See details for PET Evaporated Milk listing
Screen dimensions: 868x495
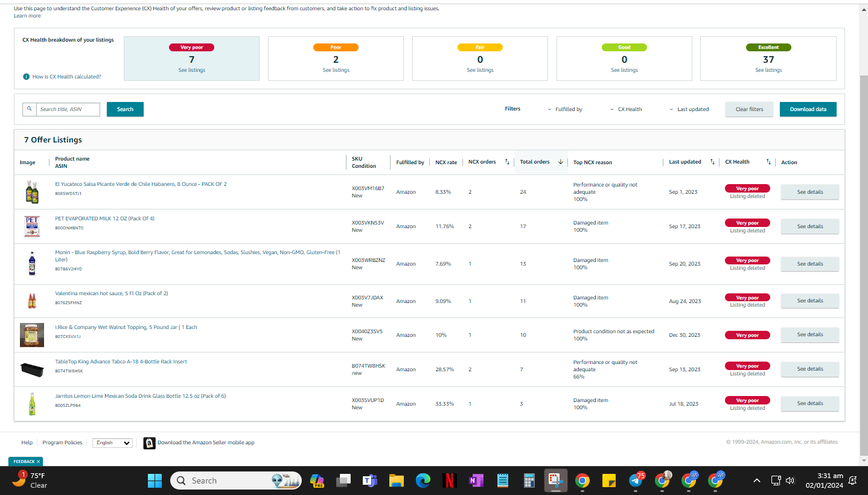810,226
